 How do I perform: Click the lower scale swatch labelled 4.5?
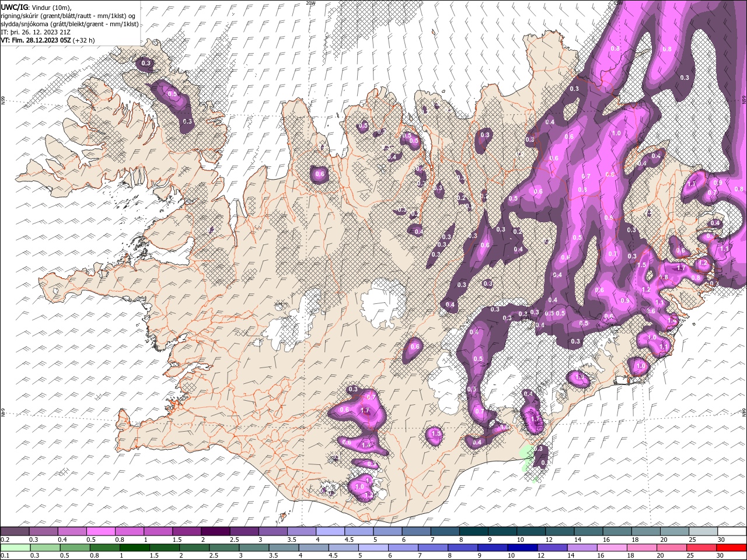coord(343,548)
